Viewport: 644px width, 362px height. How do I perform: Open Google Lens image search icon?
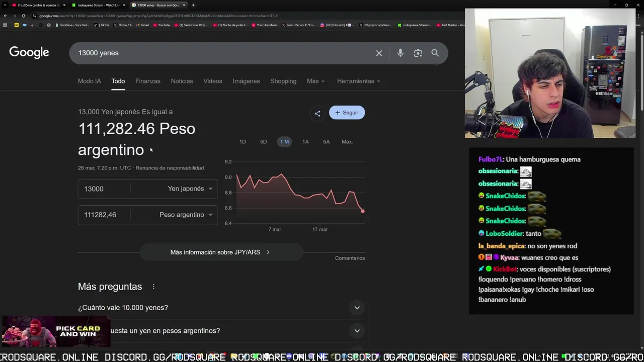418,53
